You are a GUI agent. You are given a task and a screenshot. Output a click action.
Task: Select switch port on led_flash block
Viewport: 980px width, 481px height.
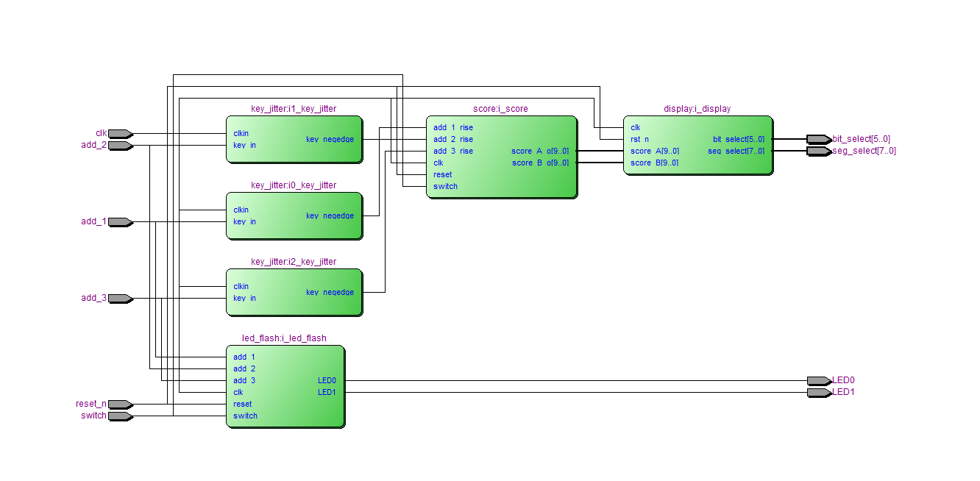click(x=246, y=416)
